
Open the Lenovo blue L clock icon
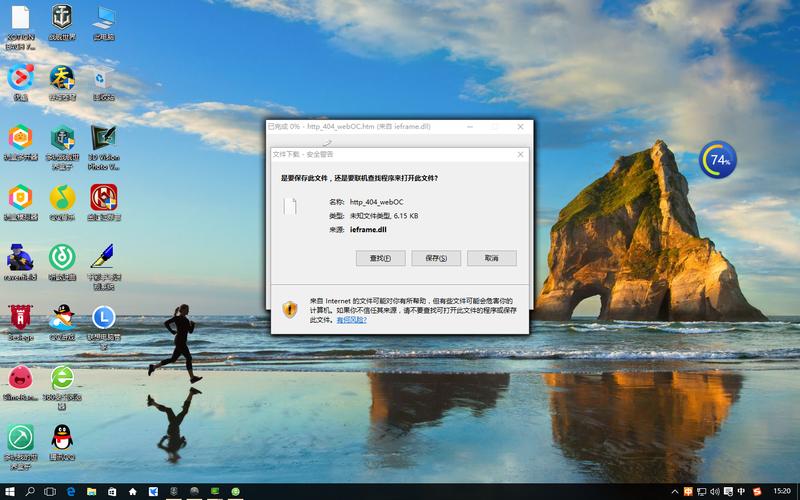tap(104, 317)
